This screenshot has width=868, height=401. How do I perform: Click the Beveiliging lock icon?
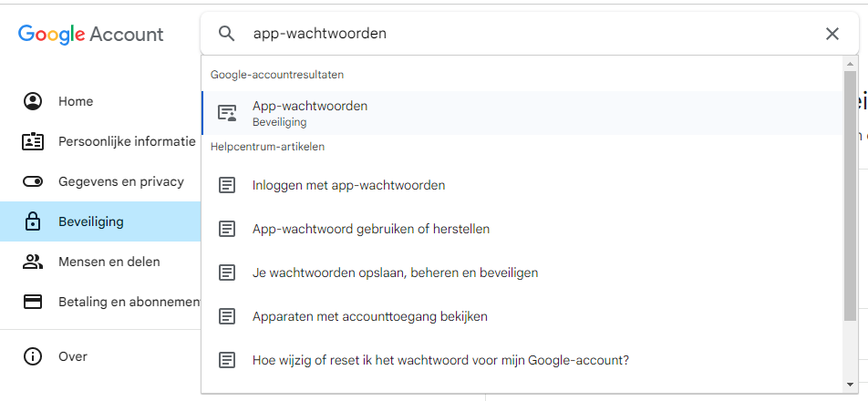(33, 221)
